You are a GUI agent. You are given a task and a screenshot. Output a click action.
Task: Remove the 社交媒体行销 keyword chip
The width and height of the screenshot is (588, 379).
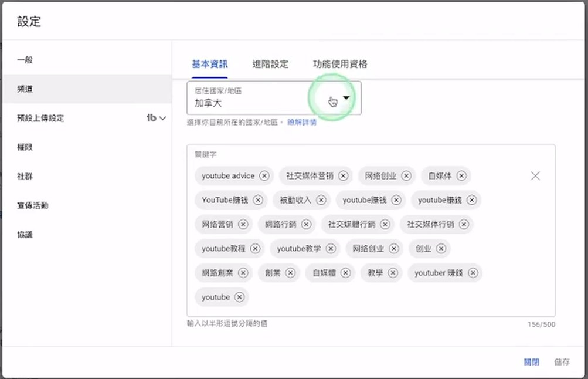(x=464, y=224)
